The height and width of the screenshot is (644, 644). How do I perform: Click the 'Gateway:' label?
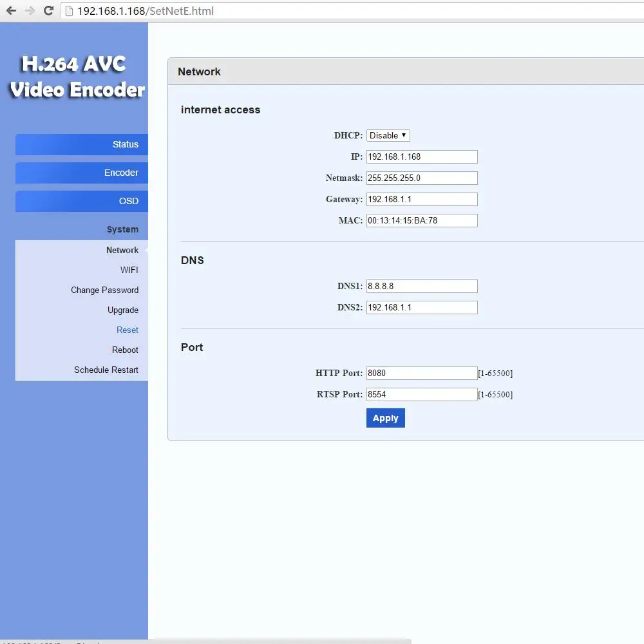pos(344,200)
